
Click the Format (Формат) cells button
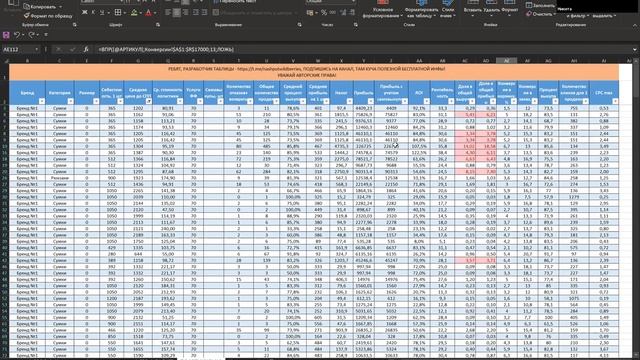509,9
